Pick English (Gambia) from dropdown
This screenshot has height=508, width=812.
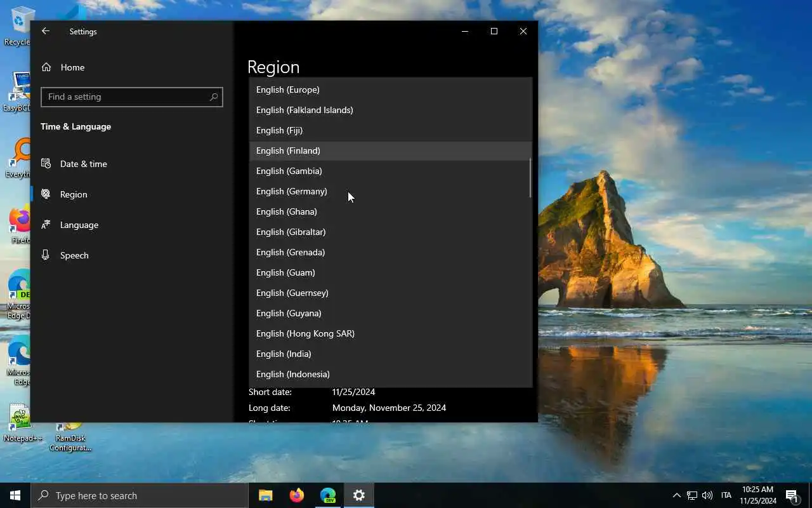click(390, 171)
